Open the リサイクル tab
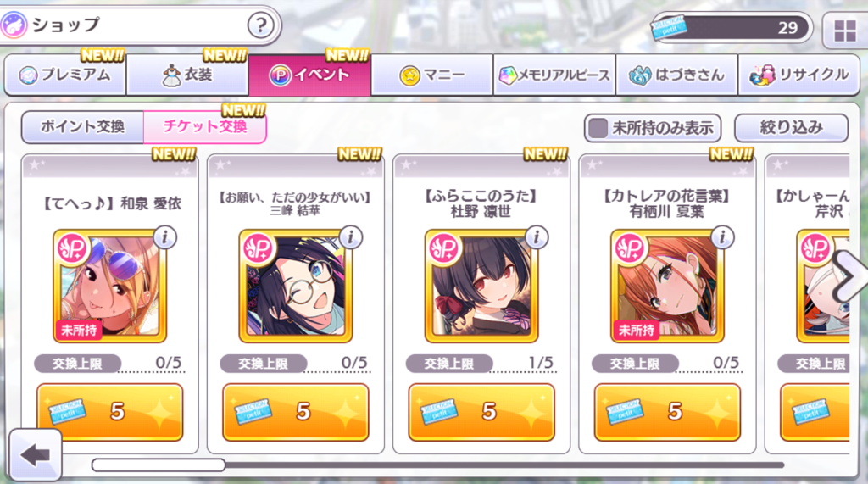This screenshot has height=484, width=868. (798, 75)
